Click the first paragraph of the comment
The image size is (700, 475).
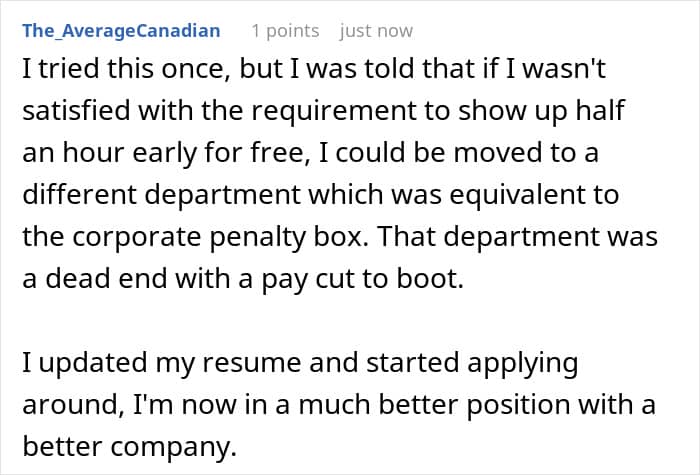(x=340, y=174)
